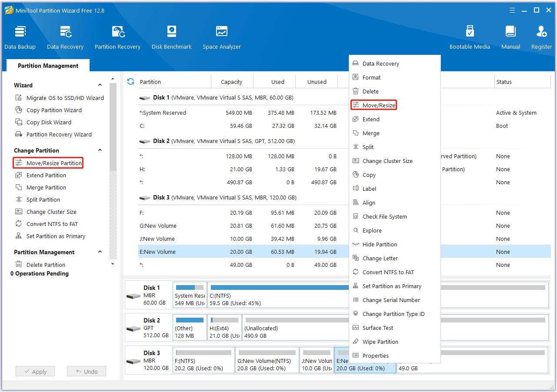This screenshot has height=392, width=557.
Task: Start Disk Benchmark
Action: point(172,38)
